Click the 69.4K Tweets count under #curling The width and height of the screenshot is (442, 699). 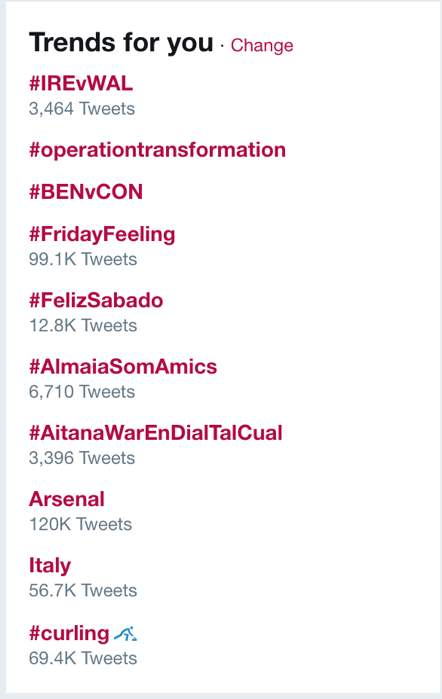(x=83, y=658)
